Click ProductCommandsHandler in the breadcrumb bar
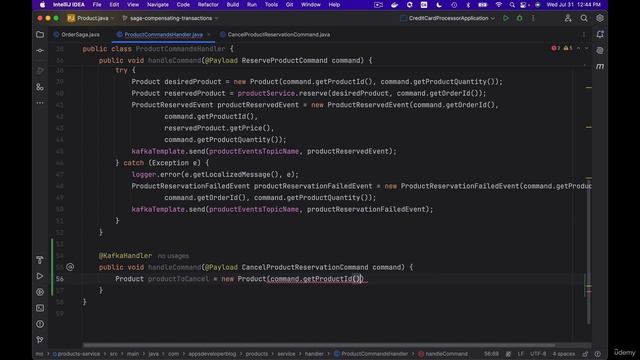Image resolution: width=640 pixels, height=360 pixels. (x=374, y=354)
